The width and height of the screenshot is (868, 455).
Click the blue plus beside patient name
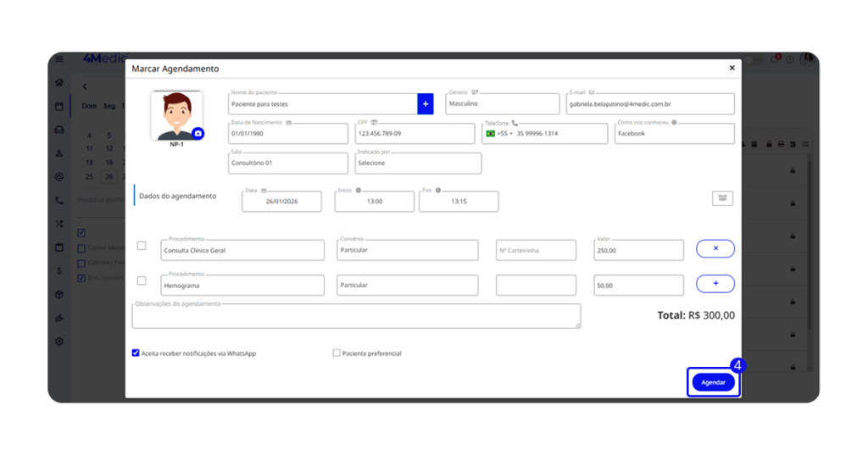point(426,103)
